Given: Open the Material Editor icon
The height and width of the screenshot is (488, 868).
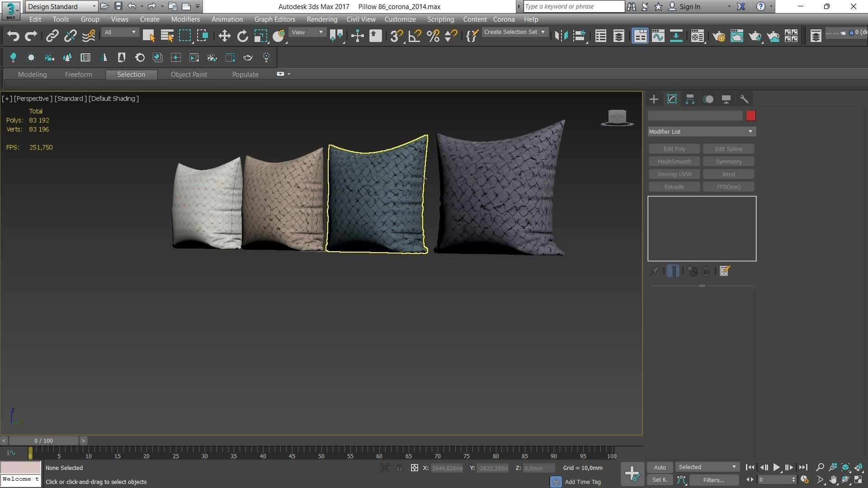Looking at the screenshot, I should (x=698, y=36).
